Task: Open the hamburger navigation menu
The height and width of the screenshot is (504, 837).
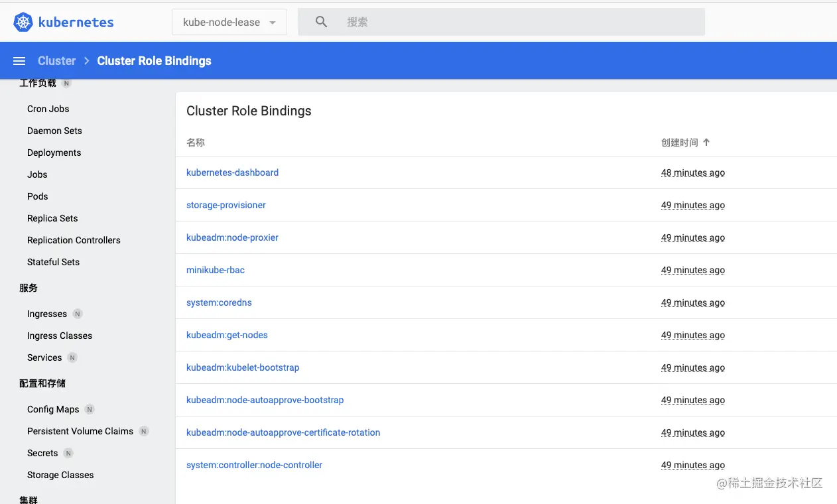Action: [19, 61]
